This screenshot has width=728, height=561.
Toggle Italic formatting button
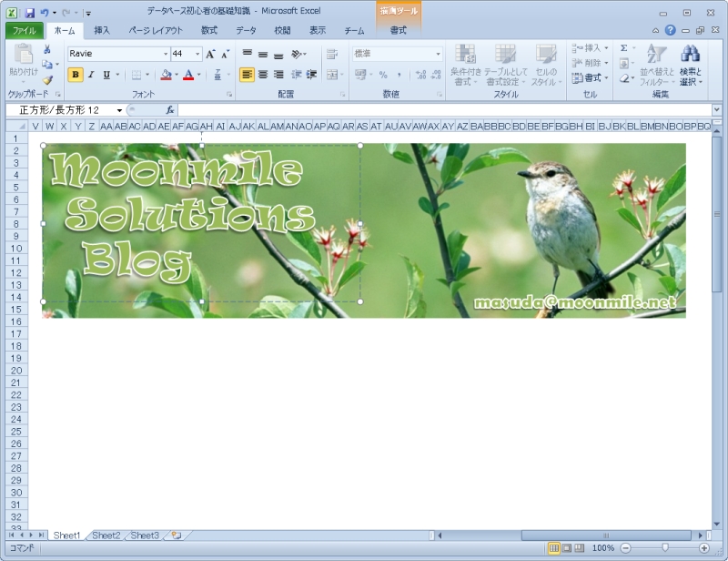(91, 75)
